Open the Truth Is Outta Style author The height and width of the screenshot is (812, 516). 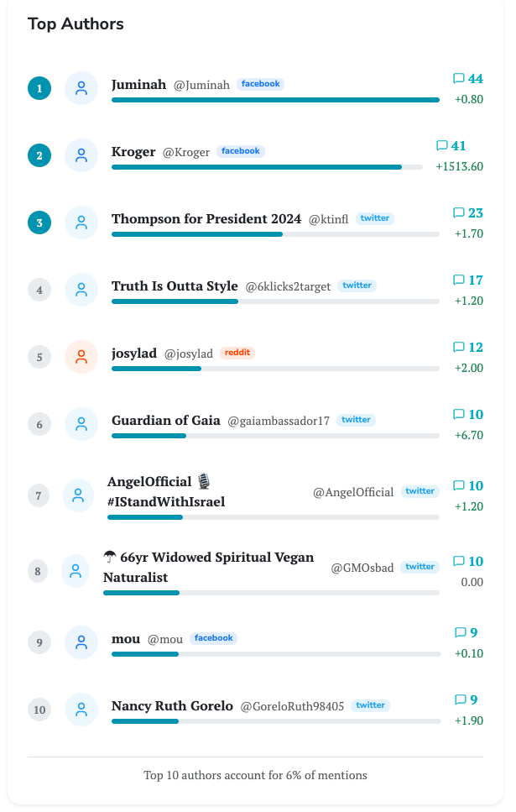175,286
